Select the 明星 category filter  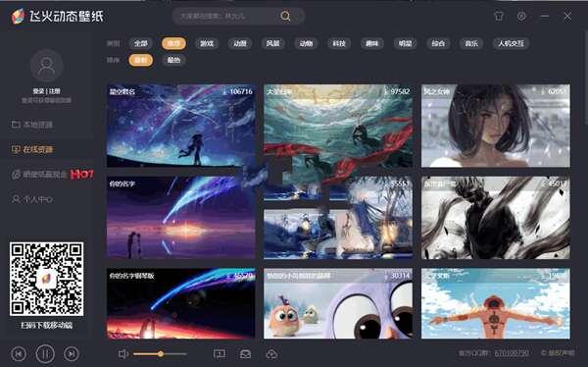pyautogui.click(x=405, y=43)
